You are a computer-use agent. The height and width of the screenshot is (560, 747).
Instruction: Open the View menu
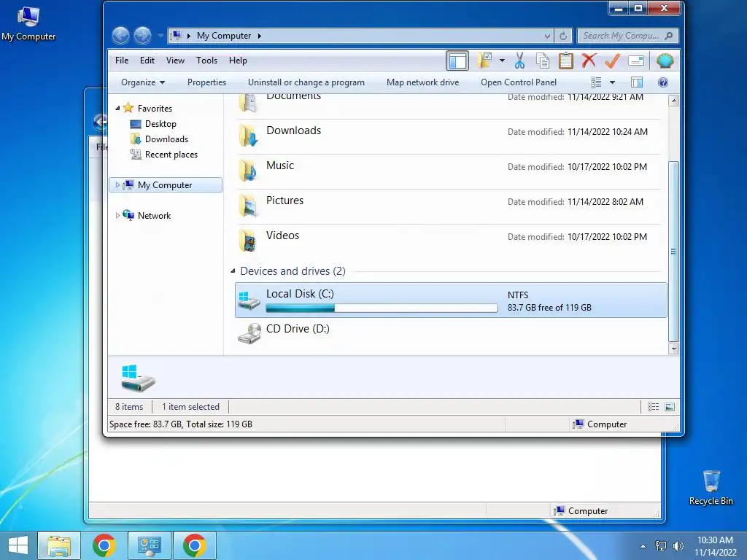(175, 61)
